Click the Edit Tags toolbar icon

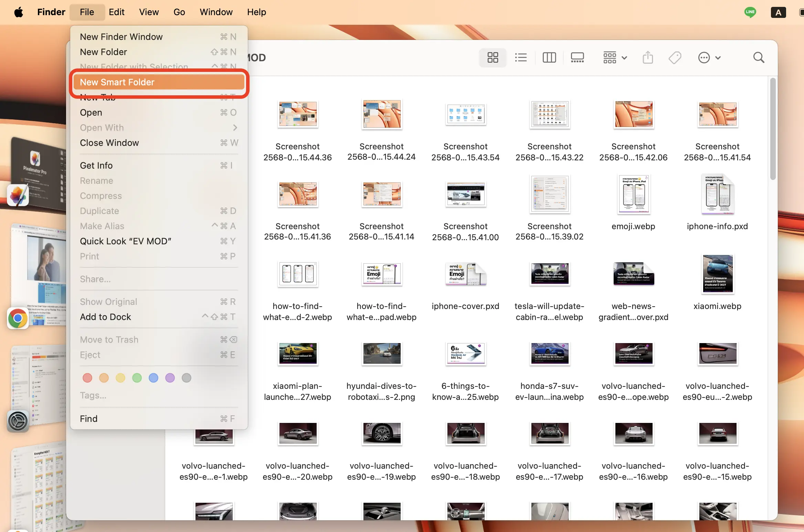click(675, 57)
